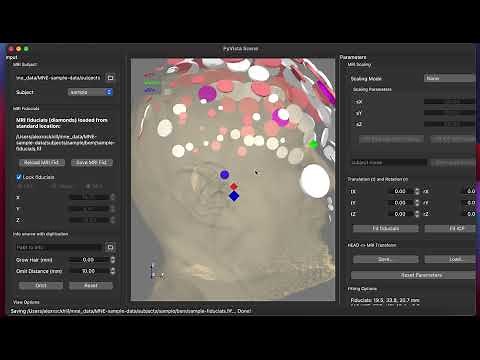Adjust the Omit Distance stepper arrows
The height and width of the screenshot is (360, 480).
[x=113, y=271]
